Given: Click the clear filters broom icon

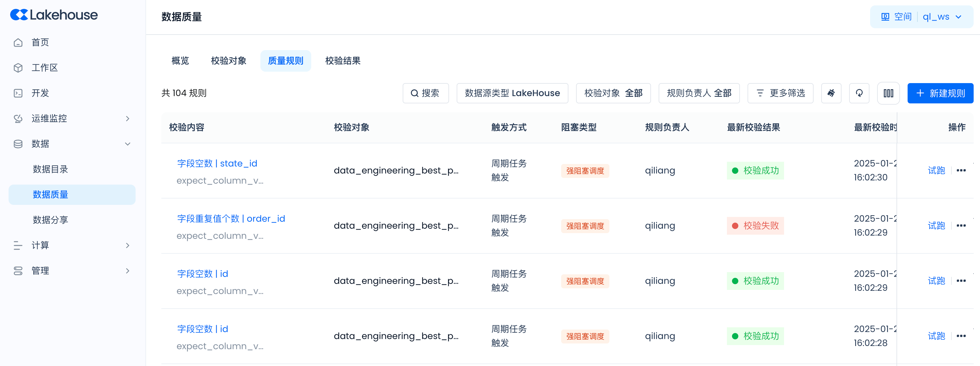Looking at the screenshot, I should (x=831, y=93).
